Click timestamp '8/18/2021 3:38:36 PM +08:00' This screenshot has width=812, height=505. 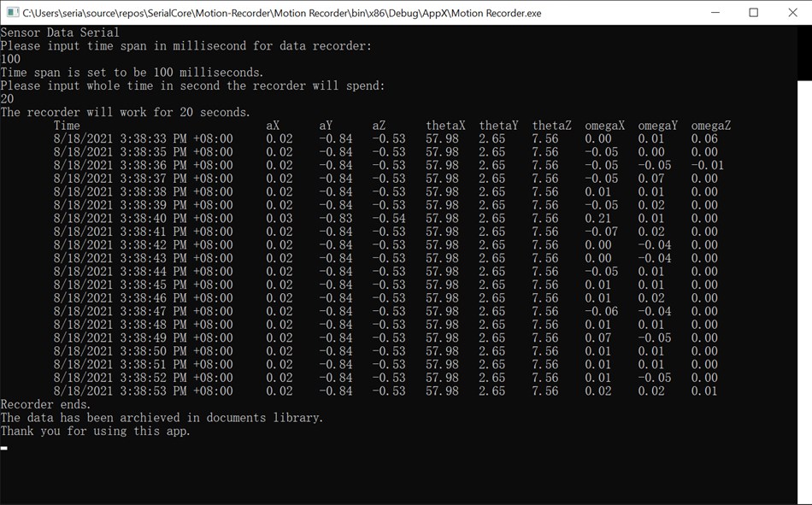click(x=143, y=165)
